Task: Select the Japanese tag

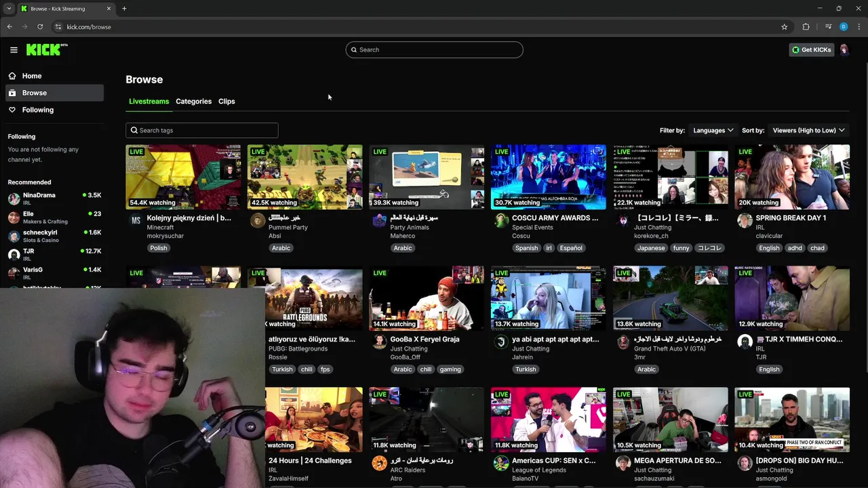Action: (x=651, y=248)
